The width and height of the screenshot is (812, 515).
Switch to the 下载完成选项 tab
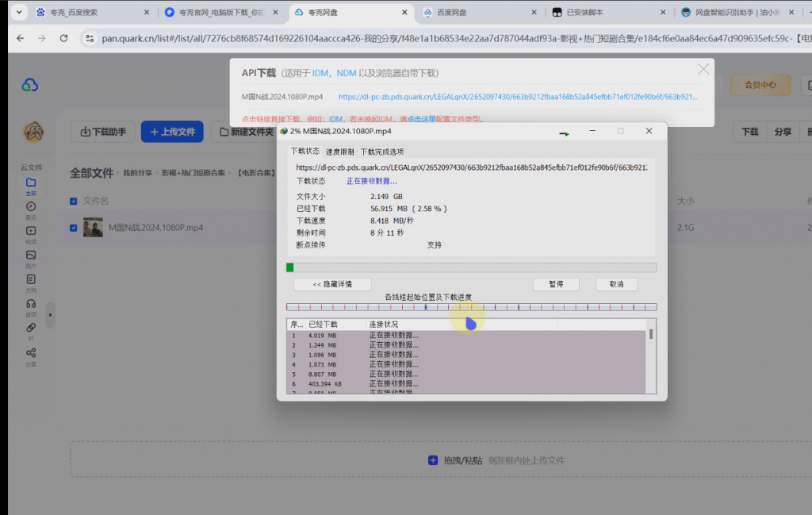pos(381,152)
